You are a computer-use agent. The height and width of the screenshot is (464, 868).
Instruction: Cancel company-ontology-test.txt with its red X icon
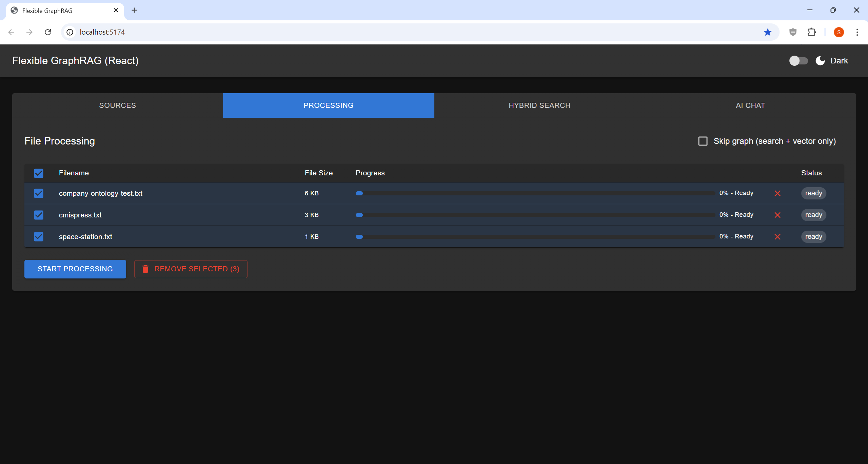[x=777, y=193]
